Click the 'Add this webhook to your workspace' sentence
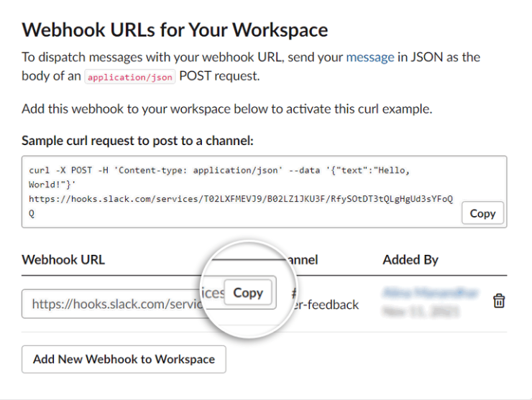Viewport: 532px width, 400px height. [x=227, y=109]
